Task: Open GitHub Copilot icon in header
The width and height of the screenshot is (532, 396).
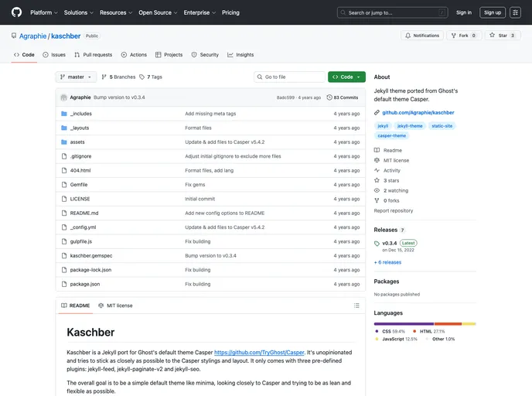Action: click(x=516, y=12)
